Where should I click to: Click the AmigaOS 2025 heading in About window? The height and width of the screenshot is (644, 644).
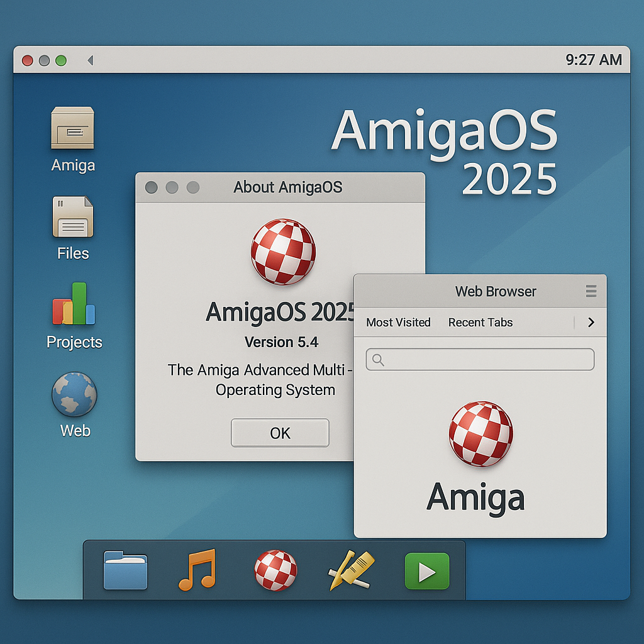(280, 312)
